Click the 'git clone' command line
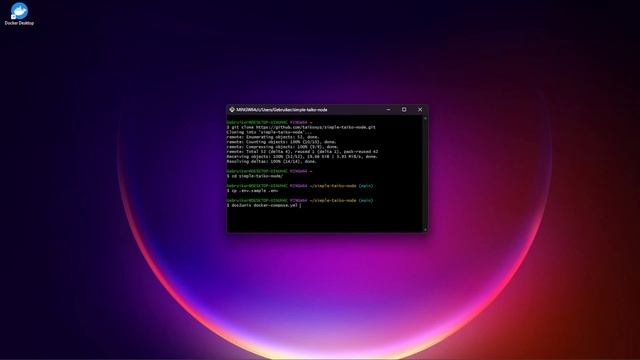 click(301, 127)
